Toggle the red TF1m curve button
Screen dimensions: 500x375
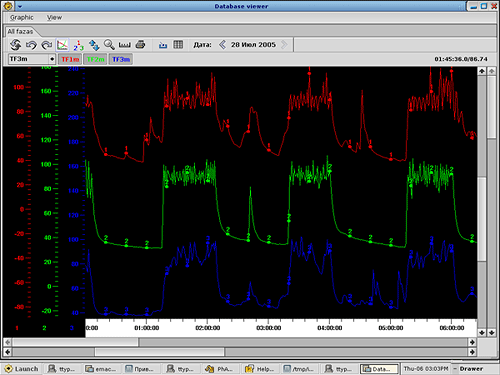click(70, 59)
